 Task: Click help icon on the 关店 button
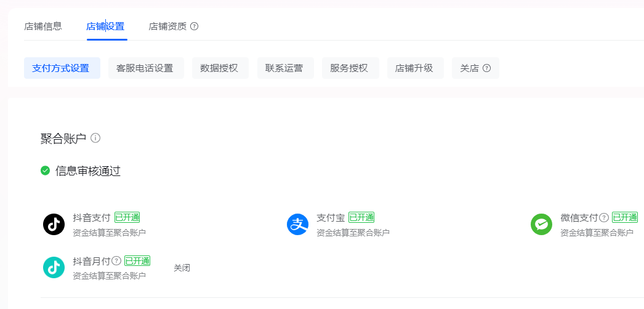click(487, 68)
